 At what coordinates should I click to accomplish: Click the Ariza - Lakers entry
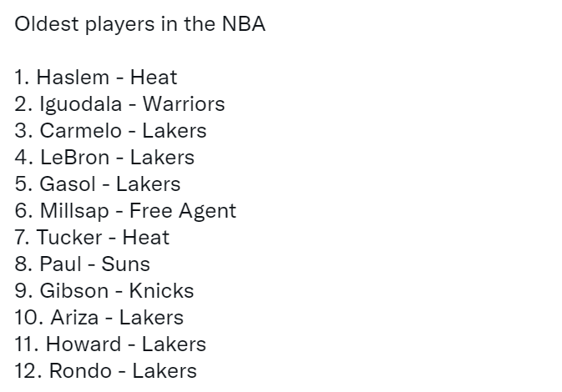point(99,318)
